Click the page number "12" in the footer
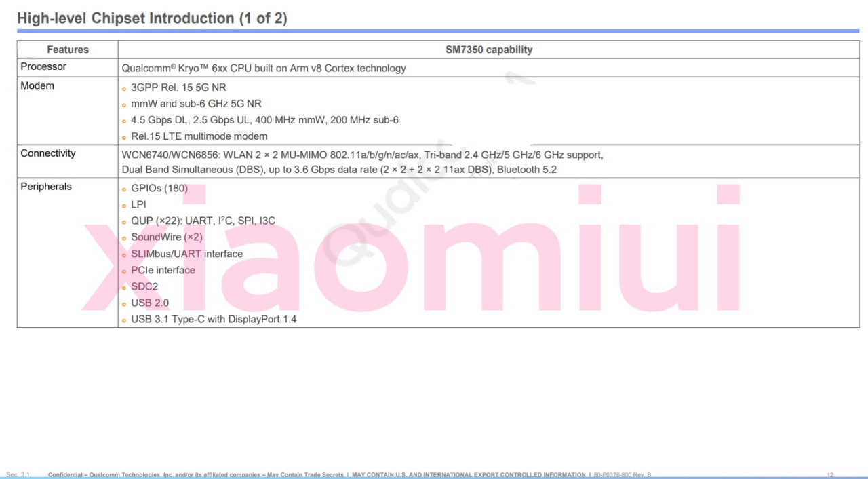868x479 pixels. point(830,474)
